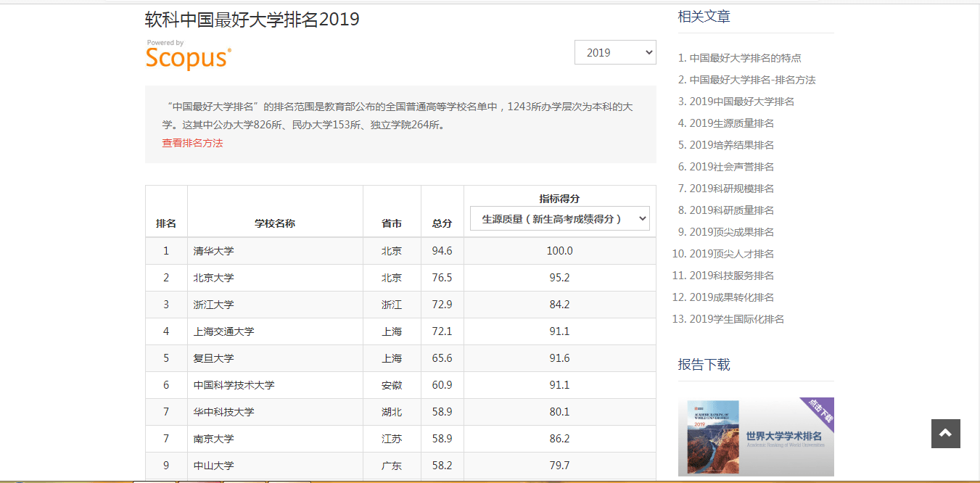Click 上海交通大学 in the ranking table
The width and height of the screenshot is (980, 483).
[223, 331]
